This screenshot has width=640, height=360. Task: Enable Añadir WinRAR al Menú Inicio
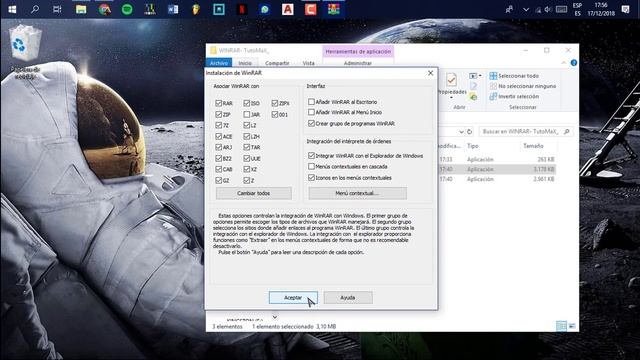coord(311,112)
